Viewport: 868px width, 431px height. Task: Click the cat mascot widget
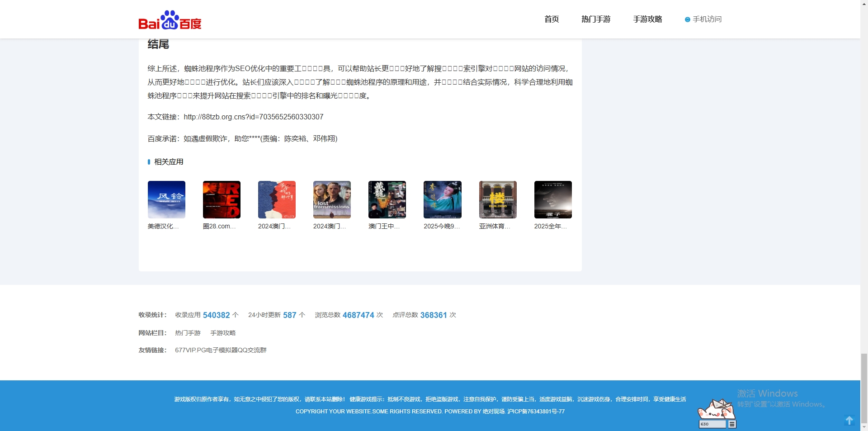click(x=716, y=409)
